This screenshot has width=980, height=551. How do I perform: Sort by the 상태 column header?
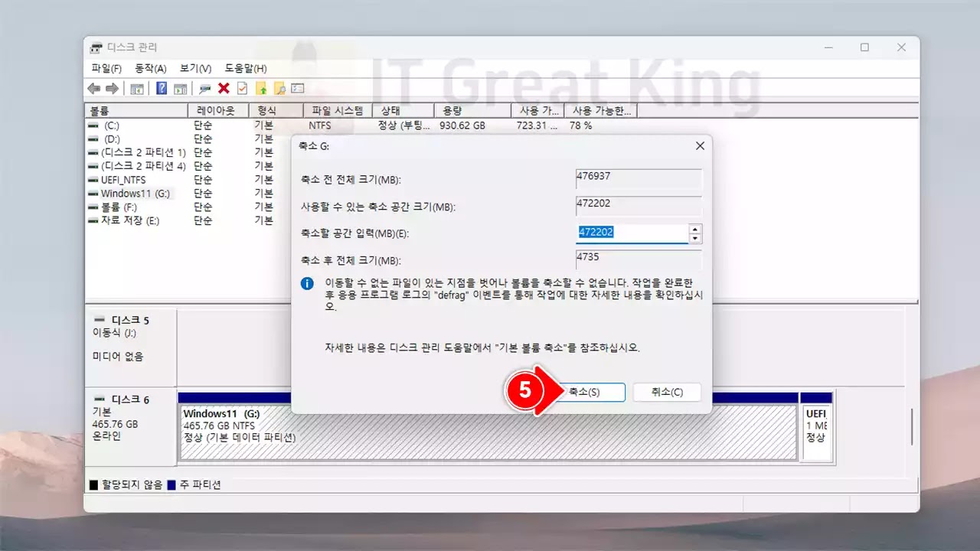pos(403,110)
